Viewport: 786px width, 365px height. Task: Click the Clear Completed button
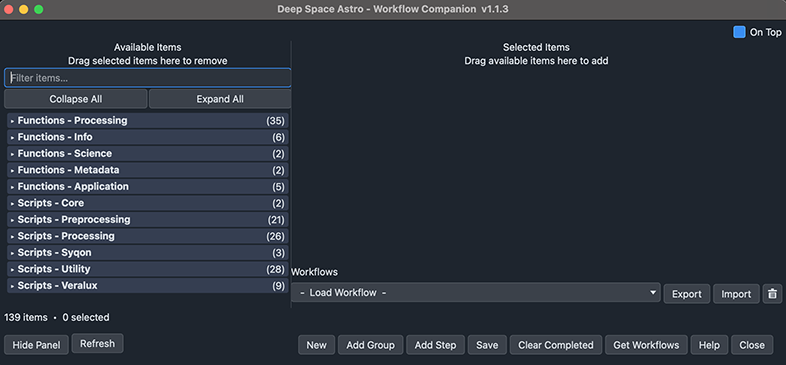tap(556, 345)
